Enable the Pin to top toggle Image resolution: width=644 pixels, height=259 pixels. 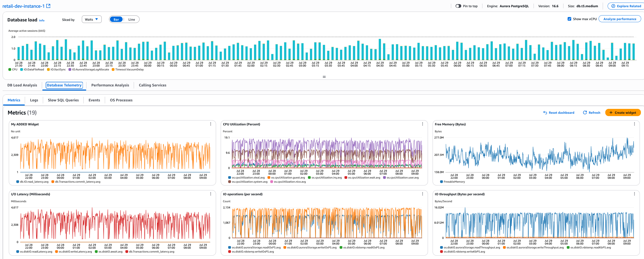pyautogui.click(x=458, y=6)
